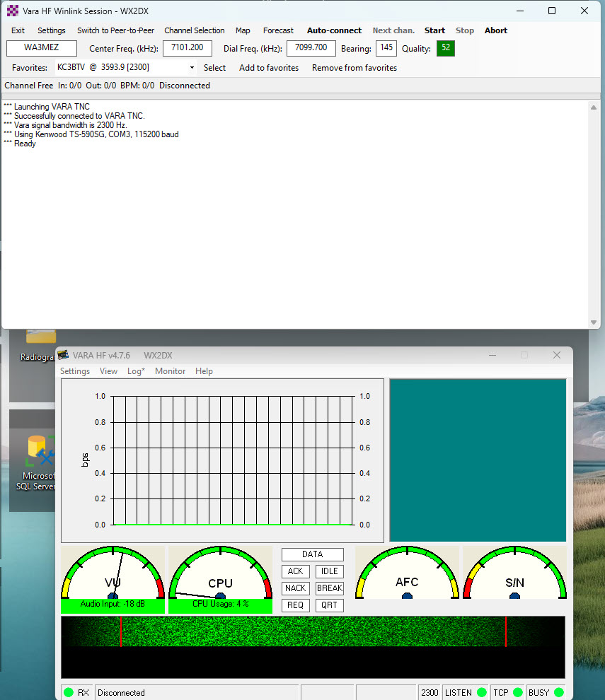This screenshot has width=605, height=700.
Task: Click the LISTEN green indicator light
Action: click(x=482, y=692)
